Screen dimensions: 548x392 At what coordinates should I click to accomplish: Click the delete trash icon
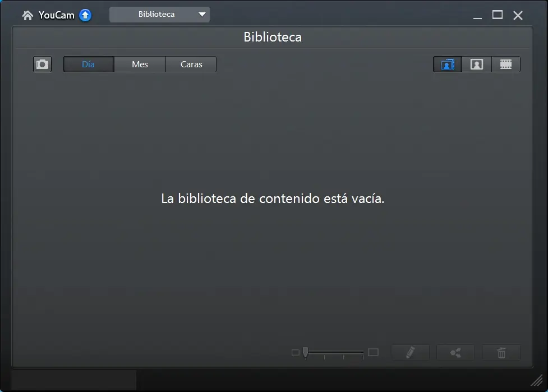501,352
